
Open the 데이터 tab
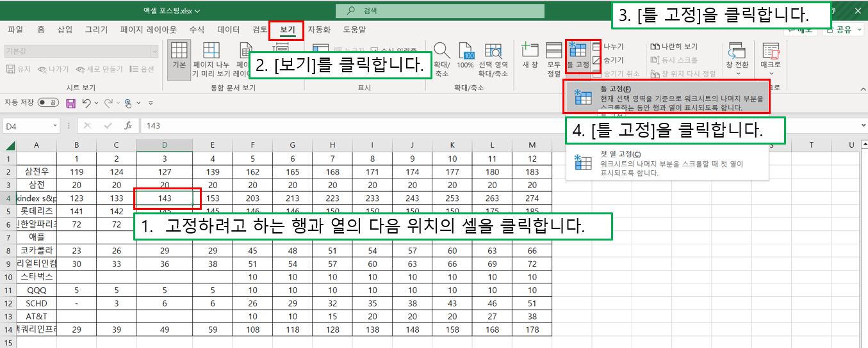point(229,29)
